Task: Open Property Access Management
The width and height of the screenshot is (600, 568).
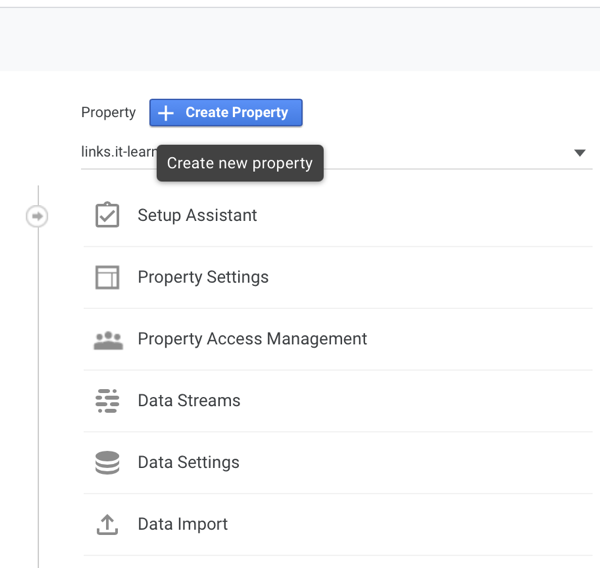Action: (x=252, y=339)
